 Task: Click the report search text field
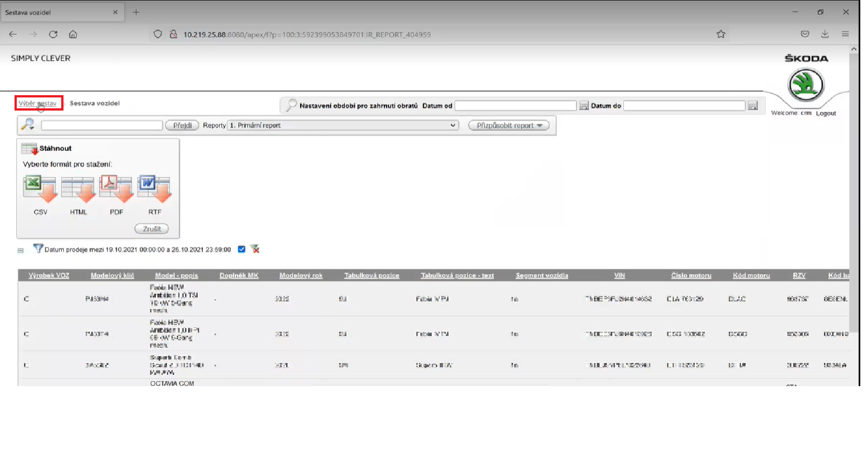[x=102, y=126]
